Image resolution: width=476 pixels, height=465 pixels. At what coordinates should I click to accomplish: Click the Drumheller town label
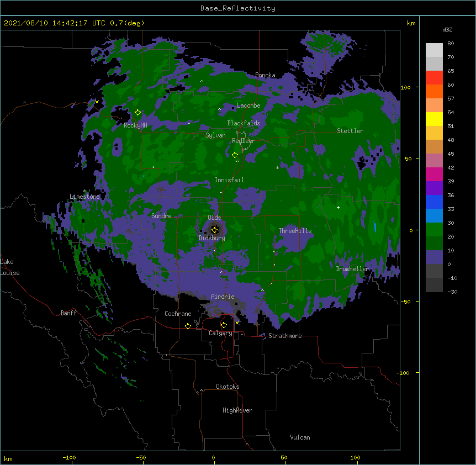(352, 269)
